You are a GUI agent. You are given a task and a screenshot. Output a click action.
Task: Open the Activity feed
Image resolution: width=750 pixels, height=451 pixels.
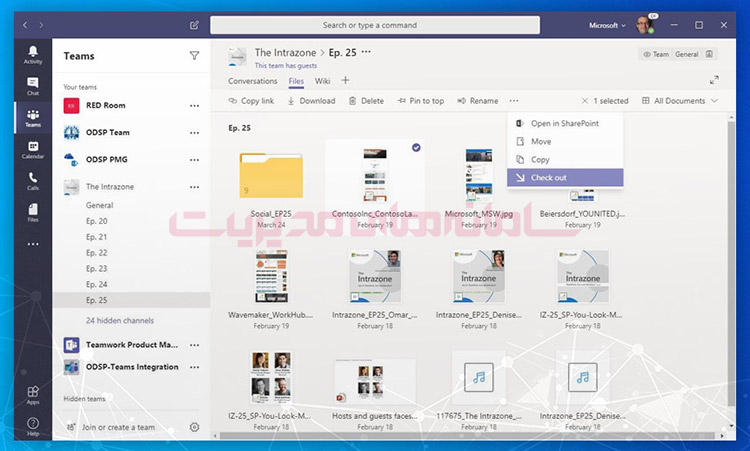coord(33,55)
